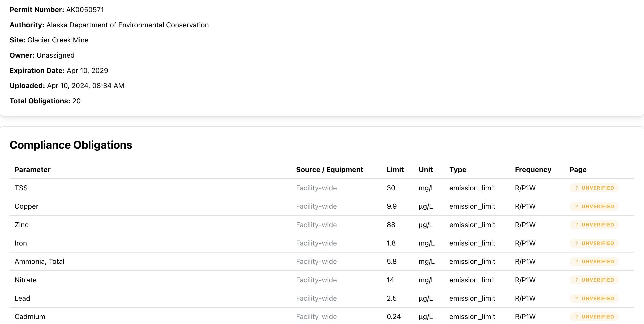Viewport: 644px width, 324px height.
Task: Click the Compliance Obligations heading
Action: 71,145
